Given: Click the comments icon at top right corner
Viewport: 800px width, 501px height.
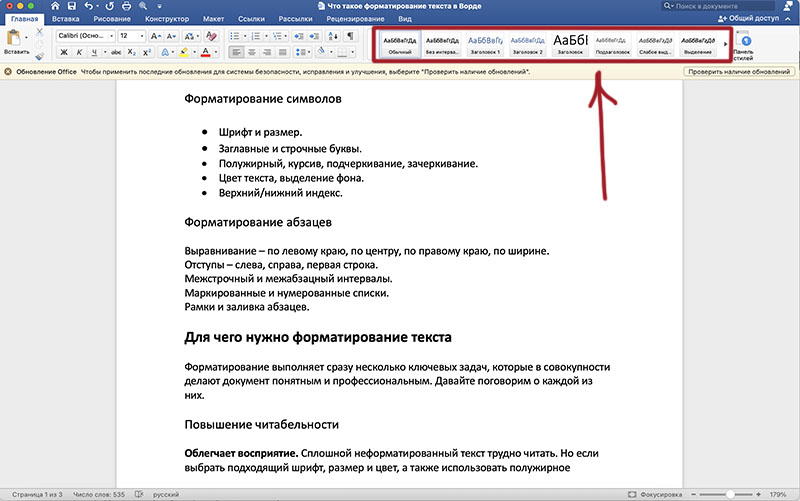Looking at the screenshot, I should pos(788,6).
